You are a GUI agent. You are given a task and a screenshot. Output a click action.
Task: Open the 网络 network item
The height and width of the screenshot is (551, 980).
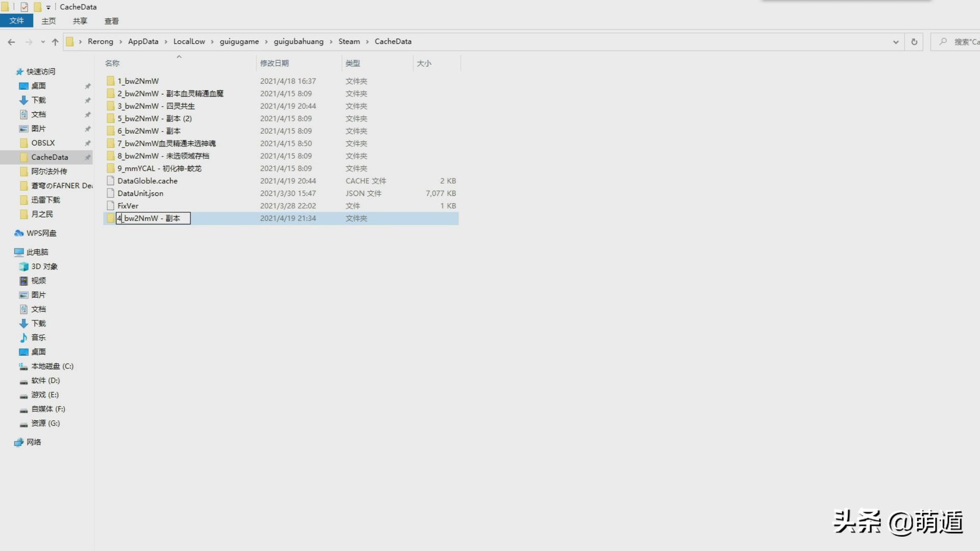click(x=34, y=442)
